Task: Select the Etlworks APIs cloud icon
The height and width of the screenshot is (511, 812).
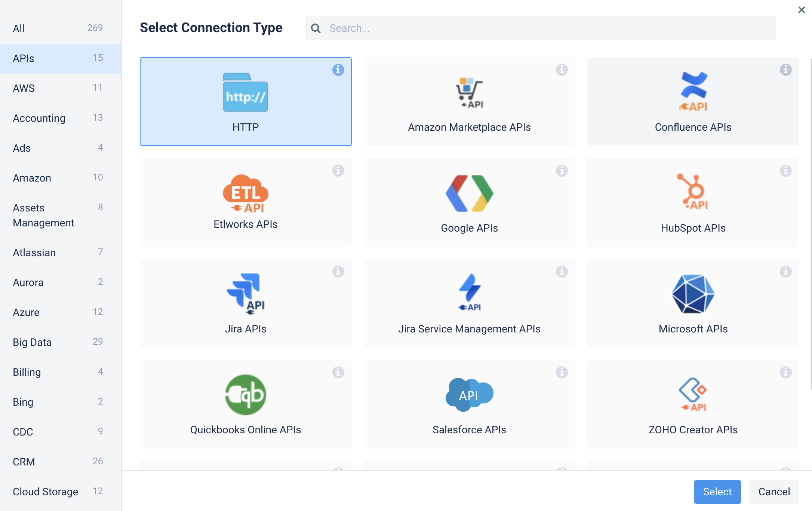Action: [x=245, y=193]
